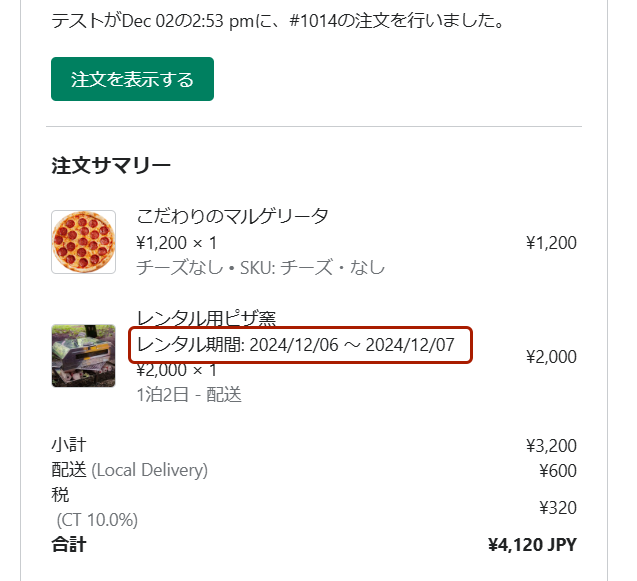Click the ¥320 tax amount

557,508
